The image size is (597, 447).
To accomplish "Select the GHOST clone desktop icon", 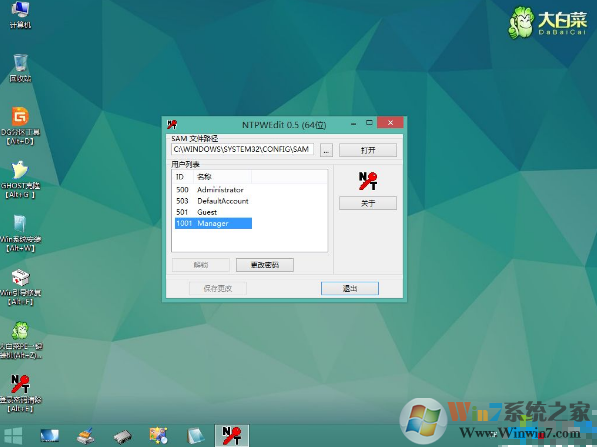I will point(20,179).
